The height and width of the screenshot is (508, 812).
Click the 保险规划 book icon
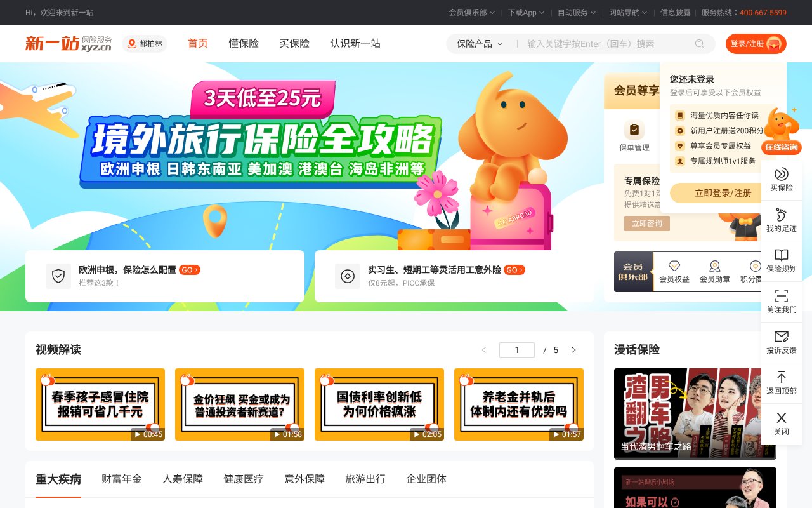pyautogui.click(x=781, y=259)
